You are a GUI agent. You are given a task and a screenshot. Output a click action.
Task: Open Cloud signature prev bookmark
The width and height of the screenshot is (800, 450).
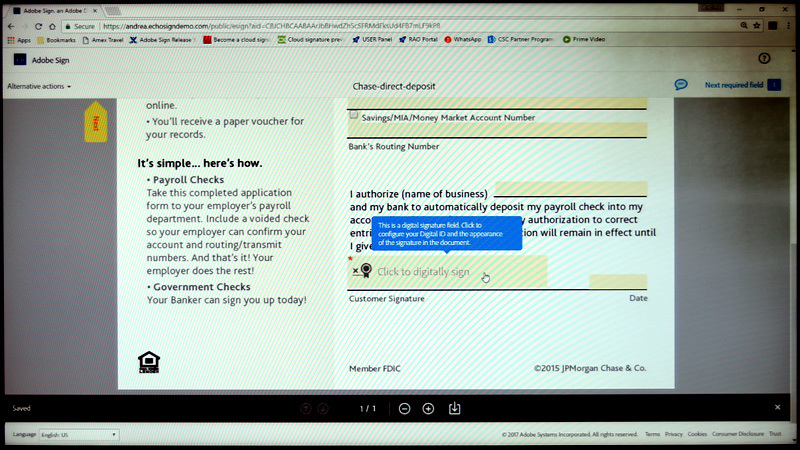[310, 39]
